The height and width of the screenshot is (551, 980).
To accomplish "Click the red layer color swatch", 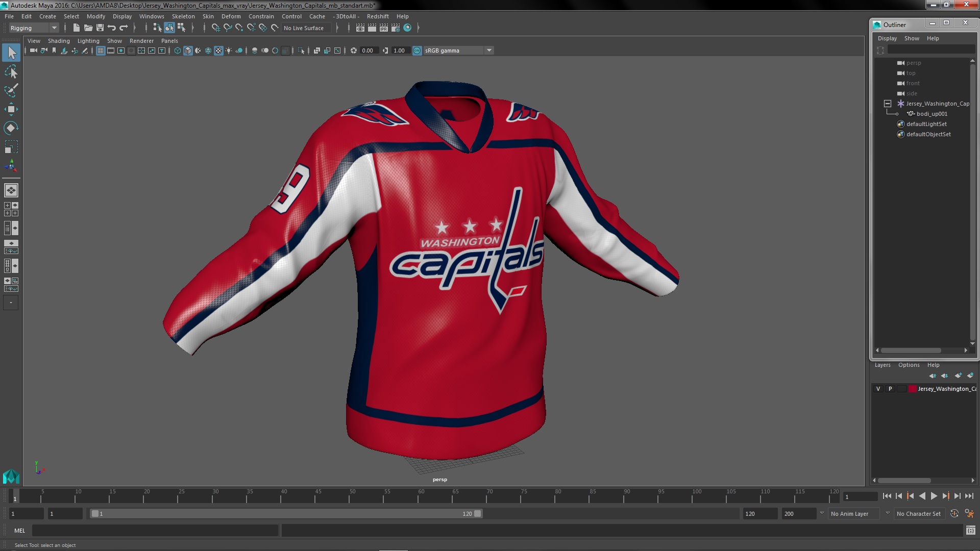I will click(912, 389).
